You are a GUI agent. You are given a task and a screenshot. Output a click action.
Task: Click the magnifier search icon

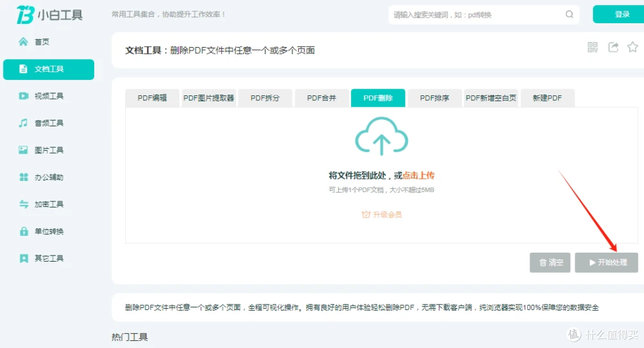(569, 14)
